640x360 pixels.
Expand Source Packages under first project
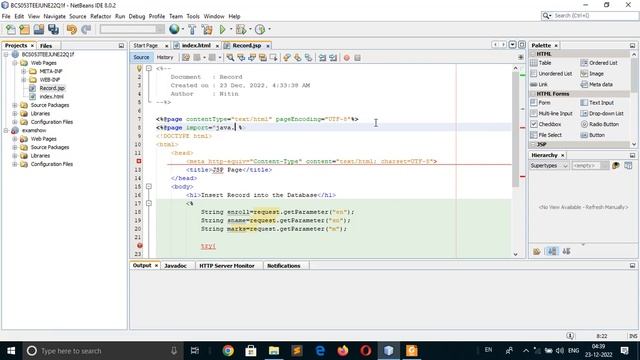(x=15, y=105)
